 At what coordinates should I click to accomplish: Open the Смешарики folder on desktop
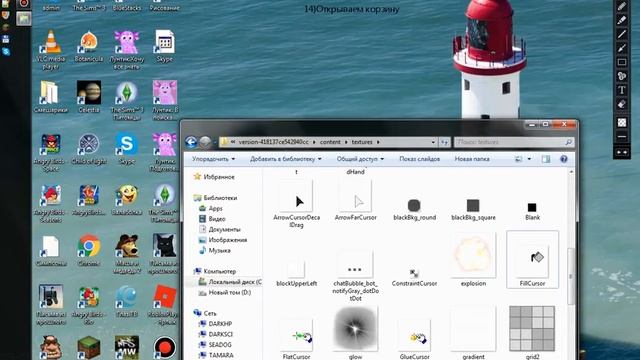[51, 97]
